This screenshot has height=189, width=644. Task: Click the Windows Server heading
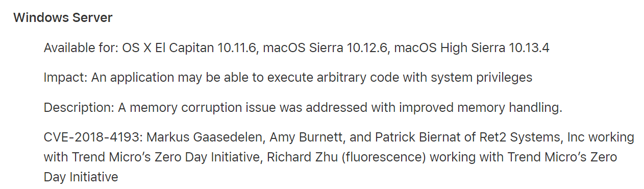[63, 18]
